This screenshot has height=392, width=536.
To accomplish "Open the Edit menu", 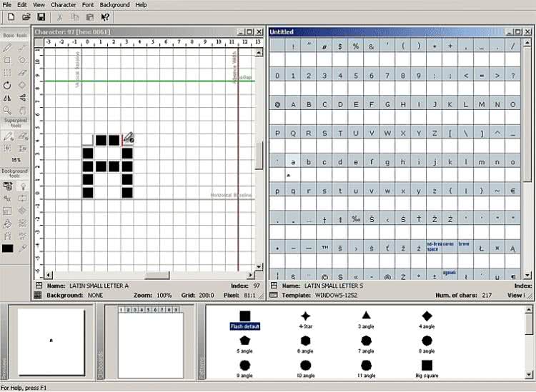I will 22,5.
